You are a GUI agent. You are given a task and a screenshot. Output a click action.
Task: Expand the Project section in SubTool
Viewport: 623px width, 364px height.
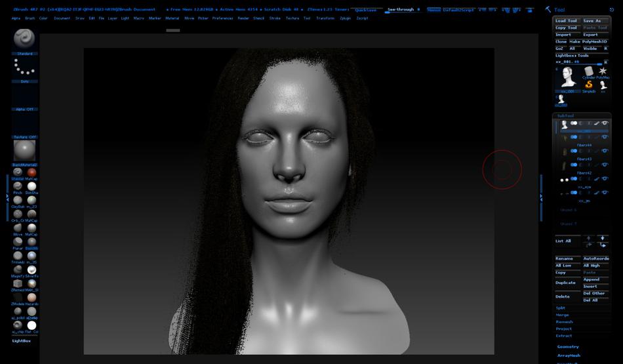click(x=564, y=329)
